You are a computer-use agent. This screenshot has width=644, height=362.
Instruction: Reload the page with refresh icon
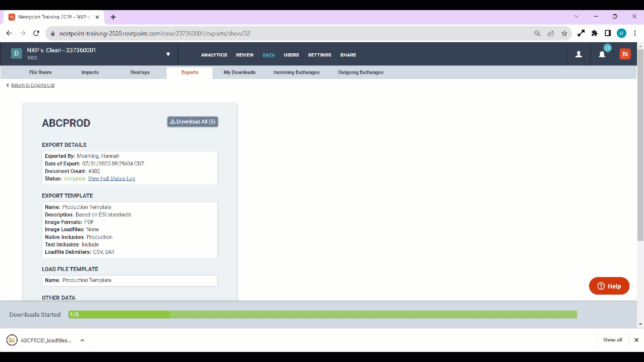[36, 33]
